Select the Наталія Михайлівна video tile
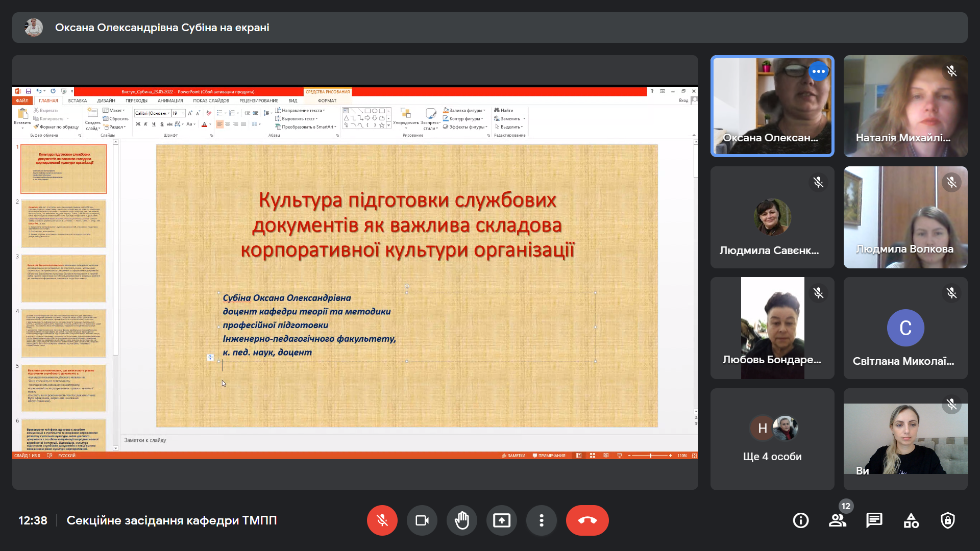Image resolution: width=980 pixels, height=551 pixels. 905,106
